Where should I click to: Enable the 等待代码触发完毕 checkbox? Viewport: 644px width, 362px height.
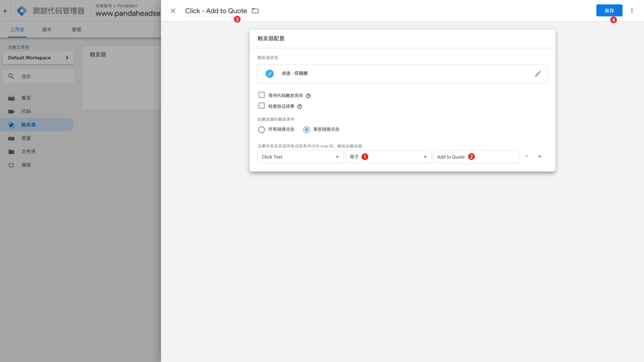(262, 95)
